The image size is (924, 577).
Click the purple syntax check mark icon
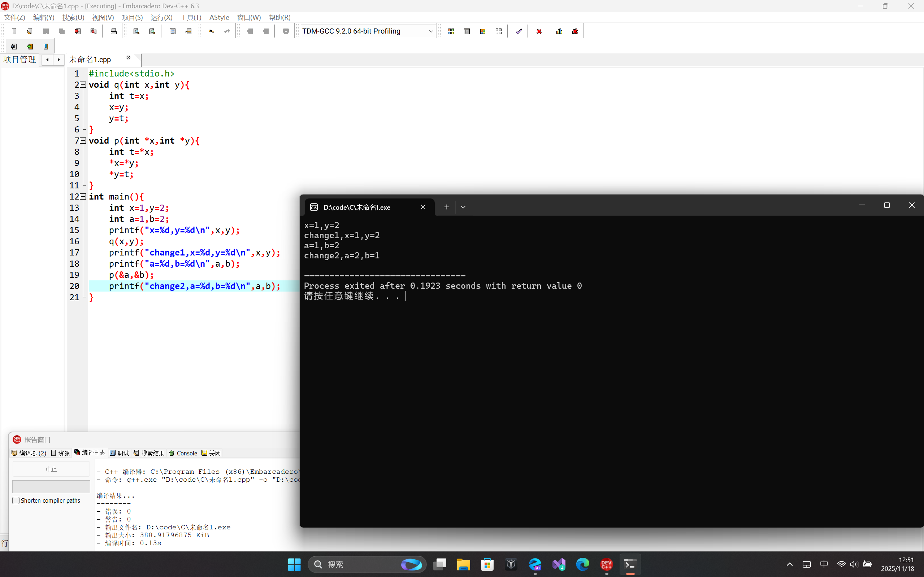click(519, 31)
